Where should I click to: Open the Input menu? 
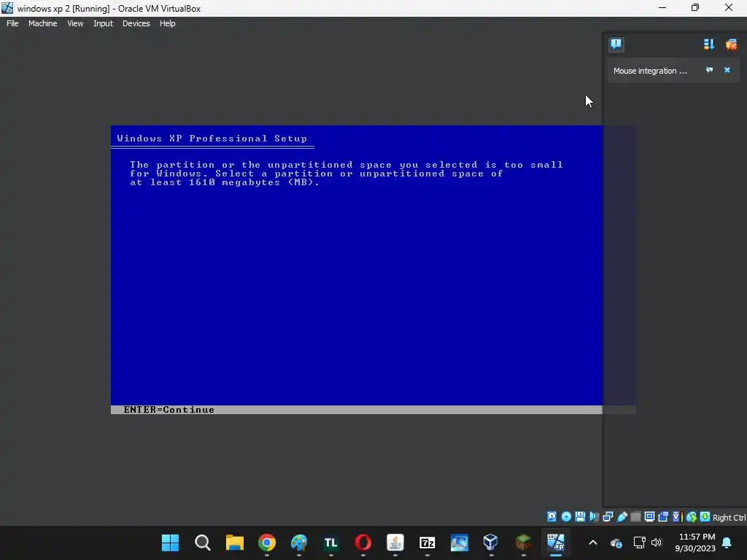(x=103, y=23)
